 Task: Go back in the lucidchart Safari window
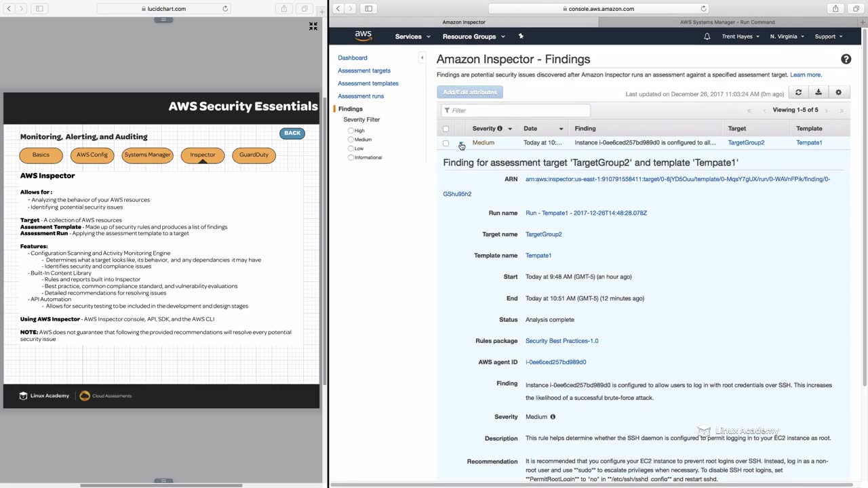click(9, 9)
